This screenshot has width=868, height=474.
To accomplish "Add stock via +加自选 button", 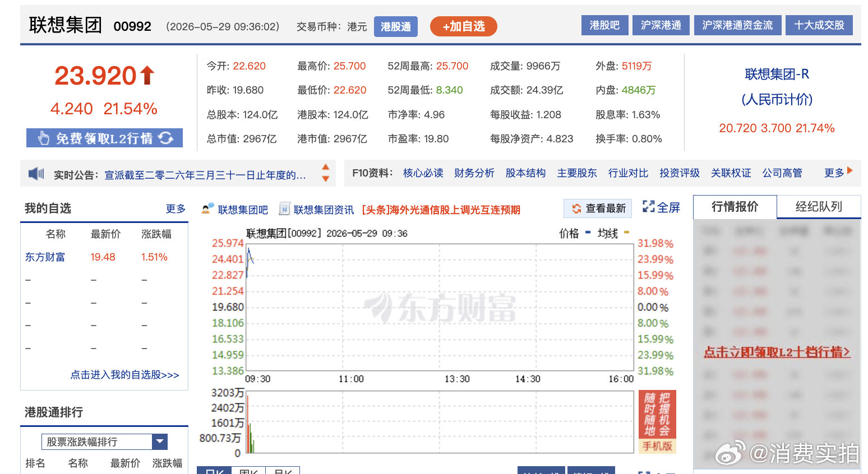I will [464, 26].
